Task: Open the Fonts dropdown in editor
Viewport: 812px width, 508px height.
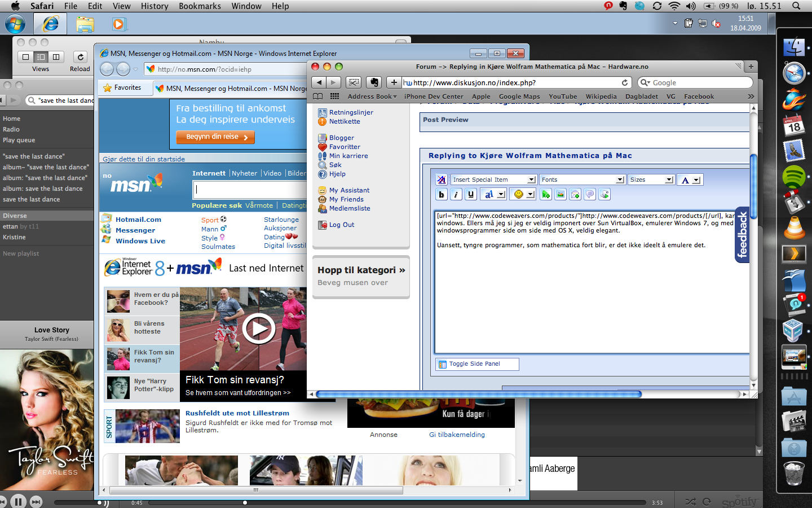Action: 582,179
